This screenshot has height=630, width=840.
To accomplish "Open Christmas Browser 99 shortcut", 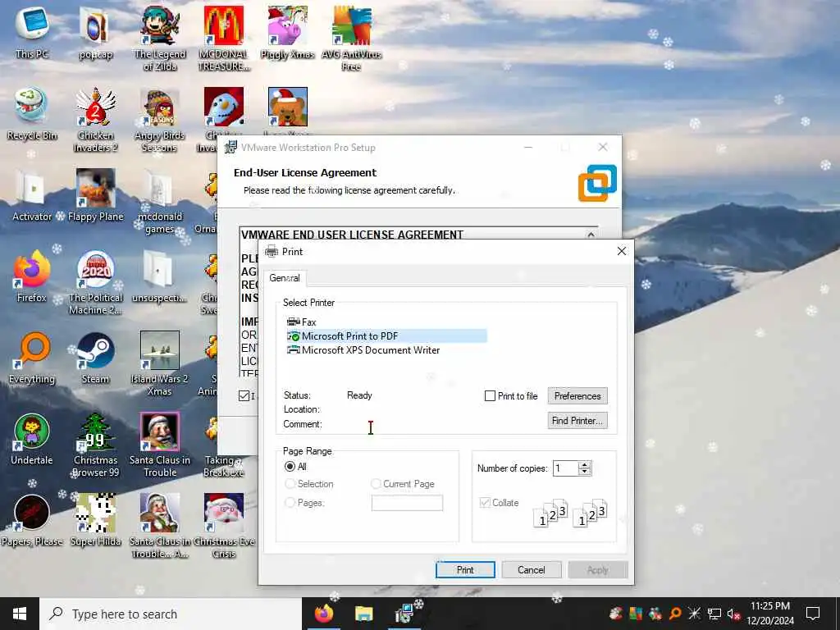I will tap(95, 444).
